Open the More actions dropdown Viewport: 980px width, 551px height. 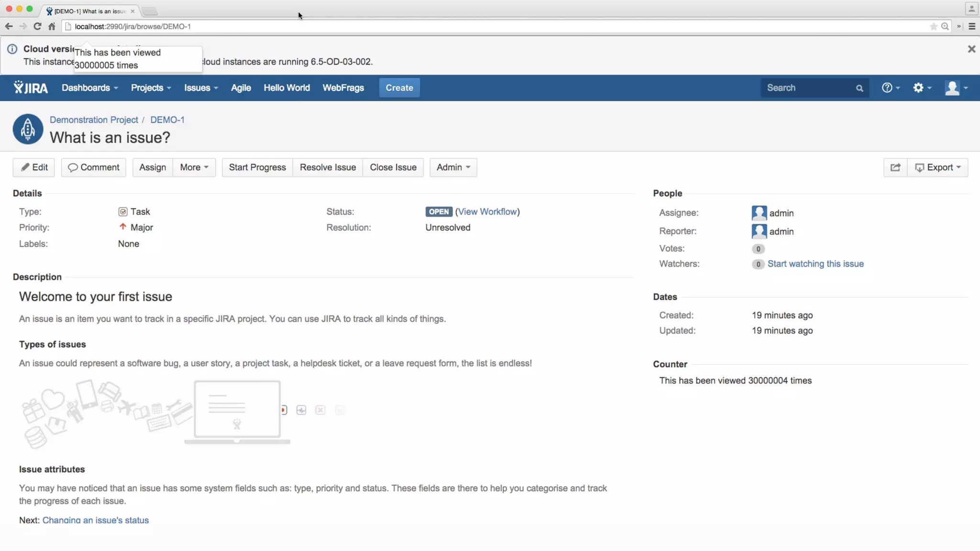point(194,167)
